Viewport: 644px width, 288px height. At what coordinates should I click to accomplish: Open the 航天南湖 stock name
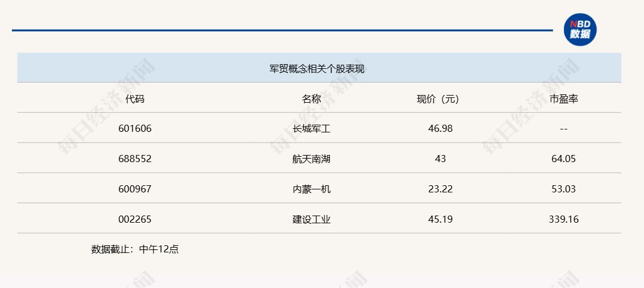311,159
